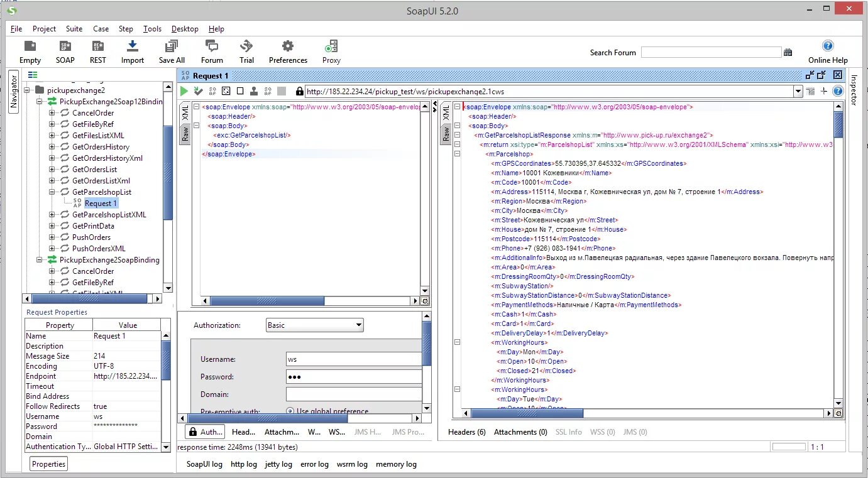This screenshot has width=868, height=478.
Task: Click the navigator tree vertical scrollbar thumb
Action: [x=167, y=173]
